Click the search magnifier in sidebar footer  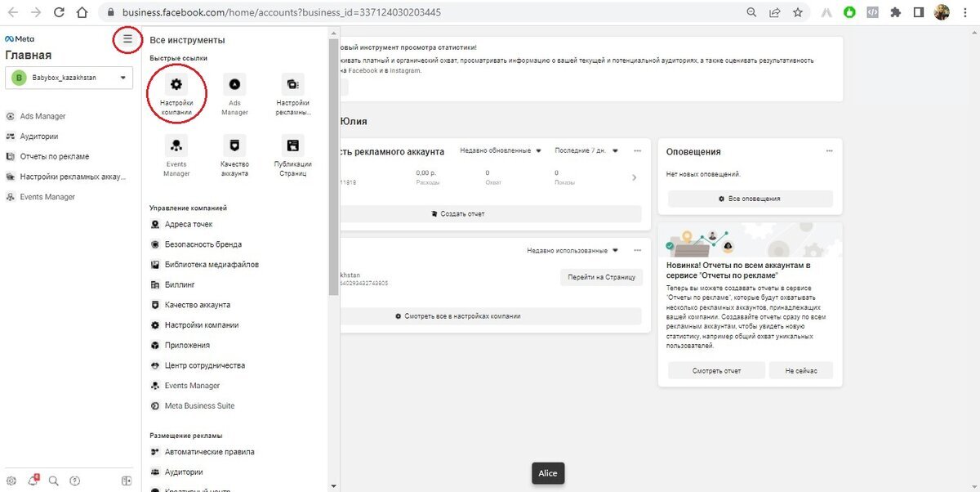(54, 481)
